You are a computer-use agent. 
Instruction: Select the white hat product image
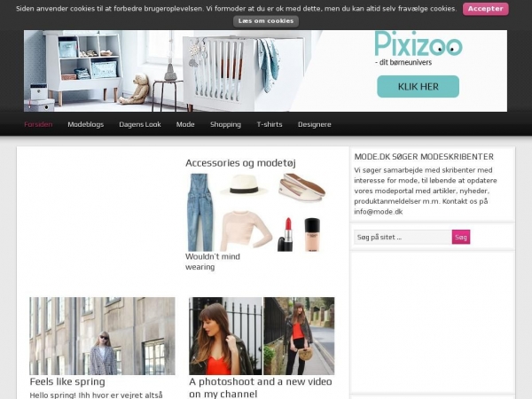pyautogui.click(x=244, y=185)
